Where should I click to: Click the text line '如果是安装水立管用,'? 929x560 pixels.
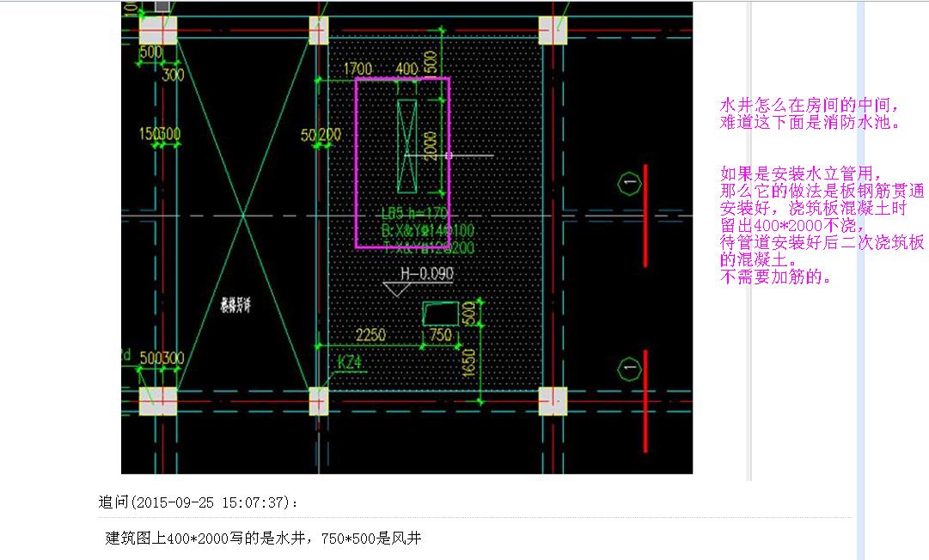[x=800, y=173]
